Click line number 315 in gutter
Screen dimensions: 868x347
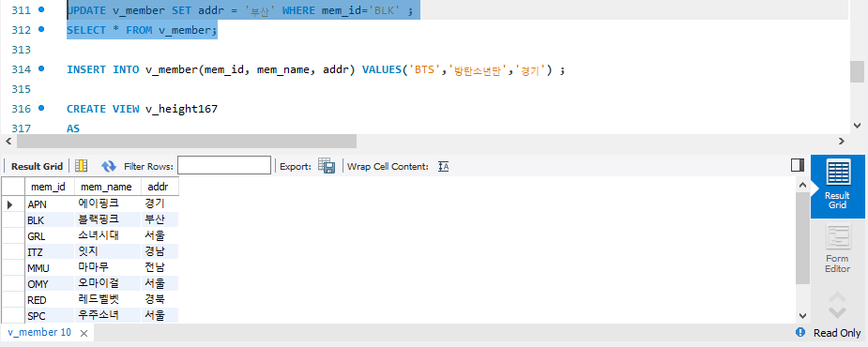20,90
